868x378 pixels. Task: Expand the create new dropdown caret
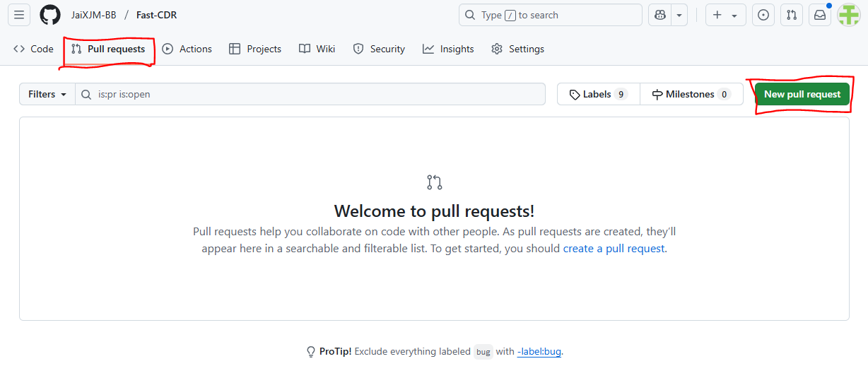tap(734, 15)
